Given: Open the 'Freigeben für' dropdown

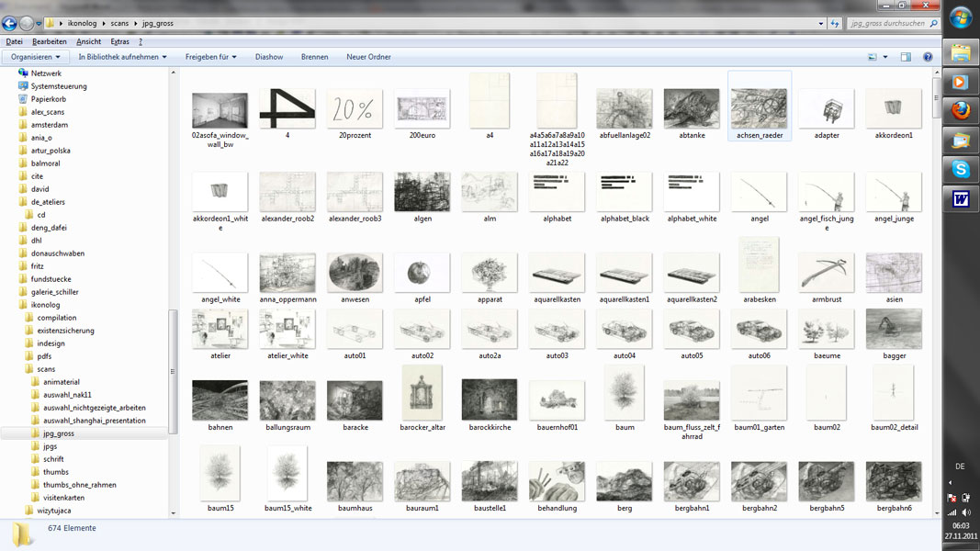Looking at the screenshot, I should [x=210, y=57].
